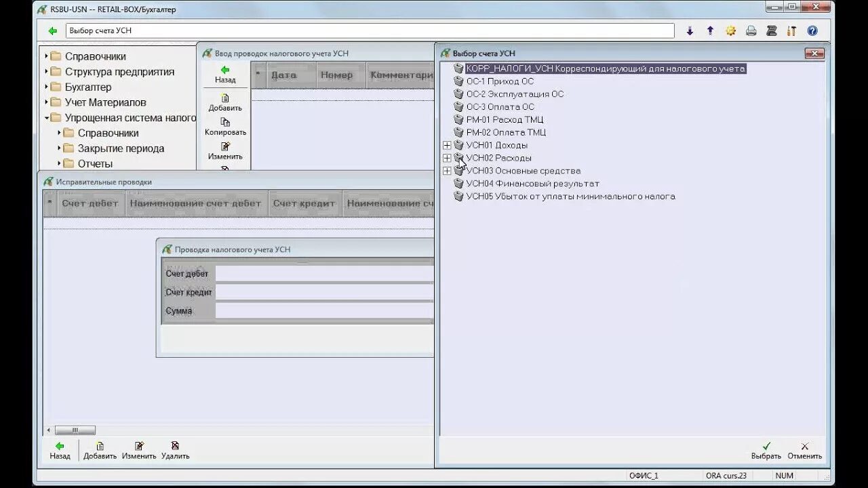Open Закрытие периода in the left tree

(x=121, y=148)
